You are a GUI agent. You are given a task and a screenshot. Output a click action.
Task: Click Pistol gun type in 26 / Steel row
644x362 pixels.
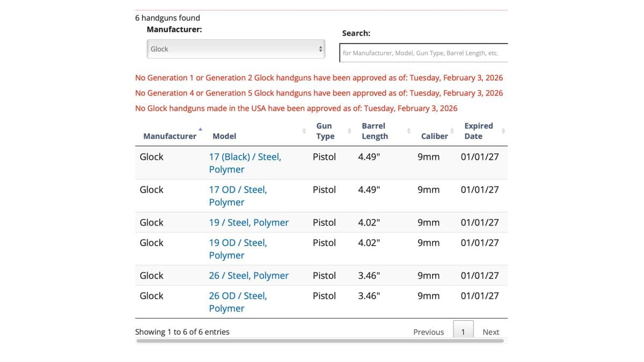click(x=324, y=276)
